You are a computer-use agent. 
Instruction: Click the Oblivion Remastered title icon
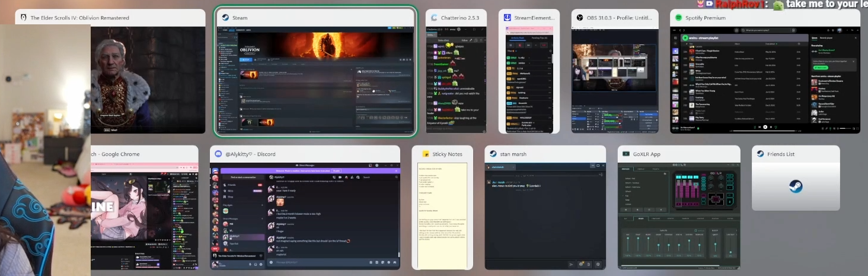coord(23,18)
